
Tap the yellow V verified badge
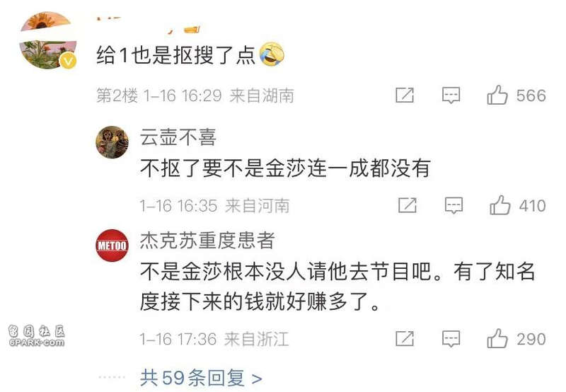(68, 60)
